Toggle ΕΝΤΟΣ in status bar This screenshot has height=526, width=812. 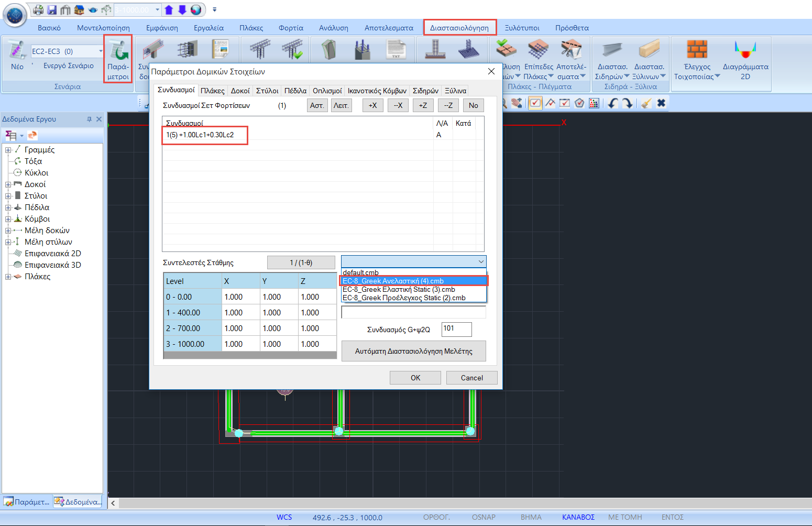pyautogui.click(x=673, y=517)
